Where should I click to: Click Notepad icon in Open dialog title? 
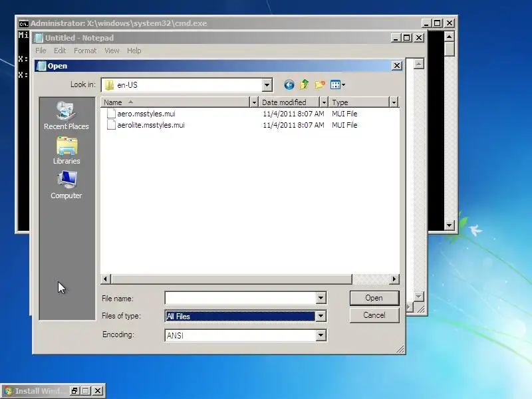click(x=41, y=66)
